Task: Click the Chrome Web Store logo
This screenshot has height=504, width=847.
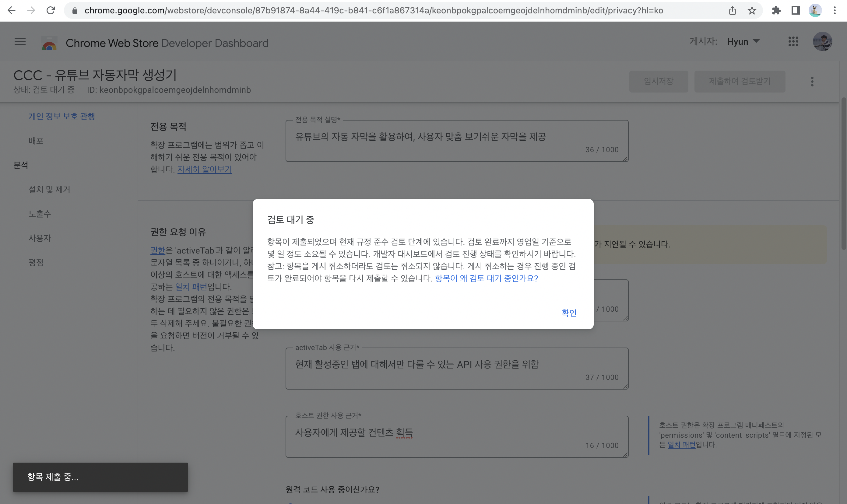Action: tap(49, 44)
